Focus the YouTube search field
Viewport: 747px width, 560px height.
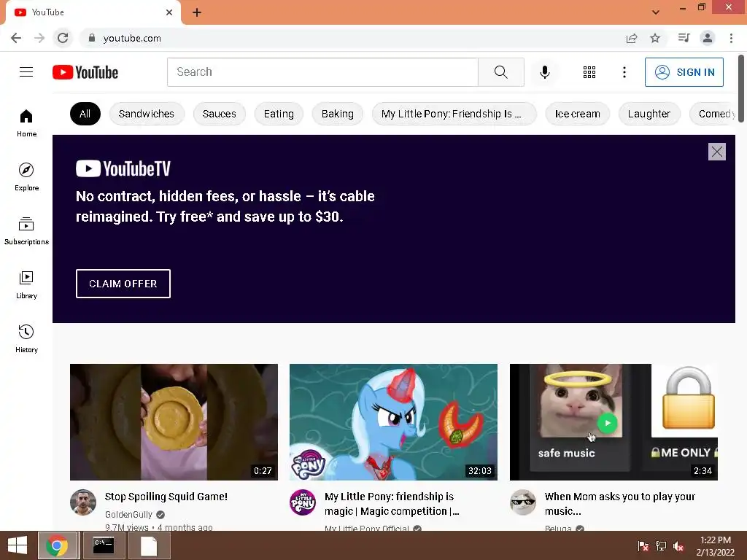click(322, 72)
